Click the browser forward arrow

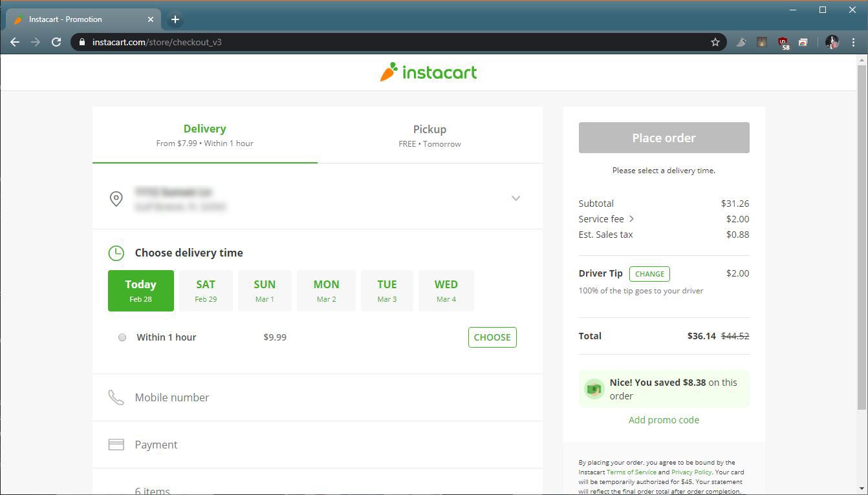coord(36,42)
